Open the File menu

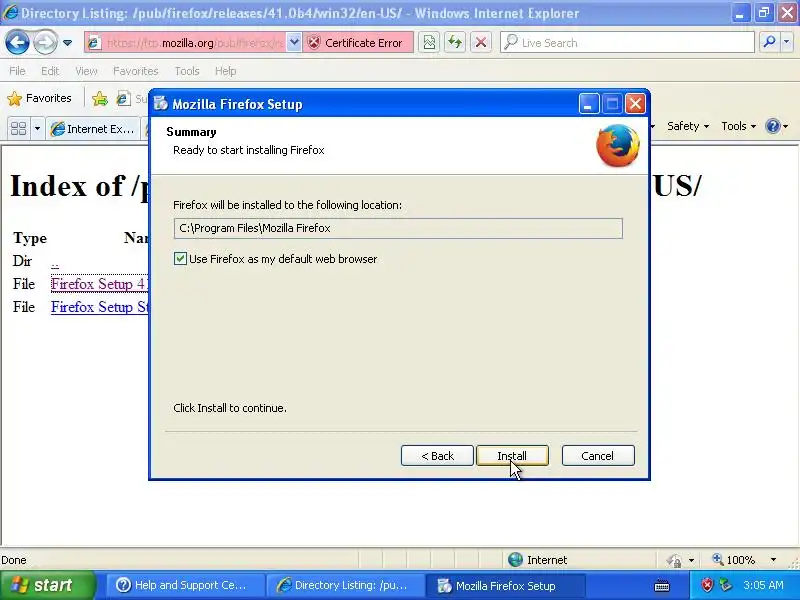click(17, 71)
